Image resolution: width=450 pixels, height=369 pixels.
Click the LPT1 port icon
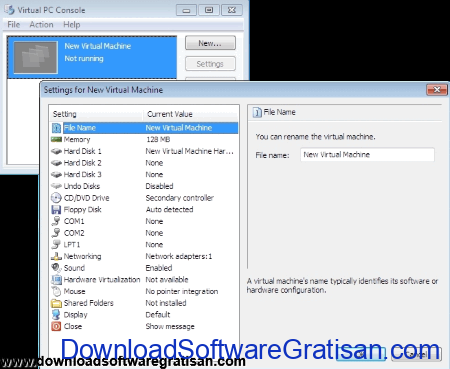56,244
